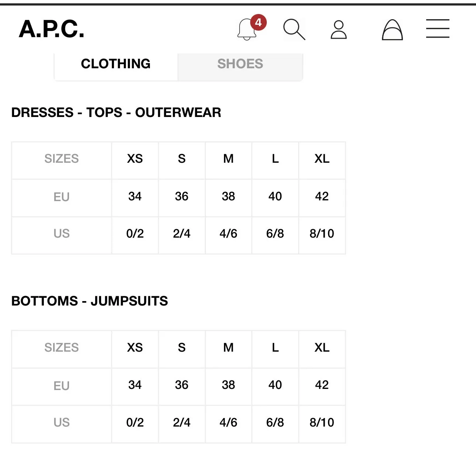Switch to the Shoes tab

point(240,64)
